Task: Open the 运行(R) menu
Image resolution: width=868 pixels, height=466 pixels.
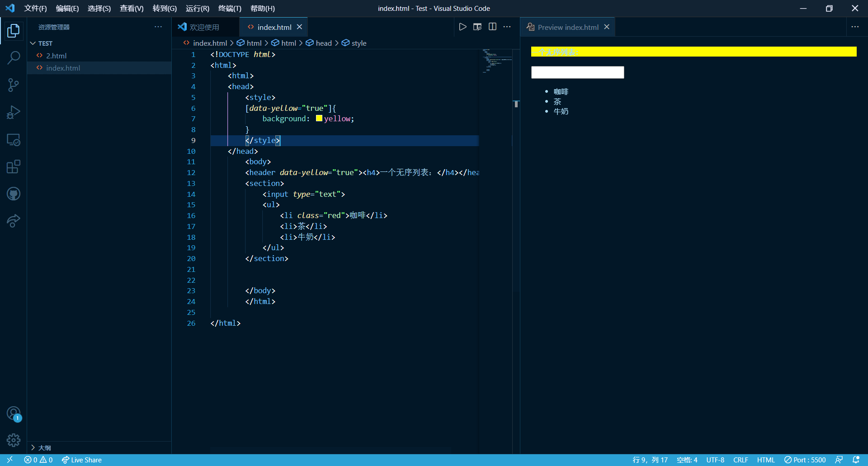Action: [198, 9]
